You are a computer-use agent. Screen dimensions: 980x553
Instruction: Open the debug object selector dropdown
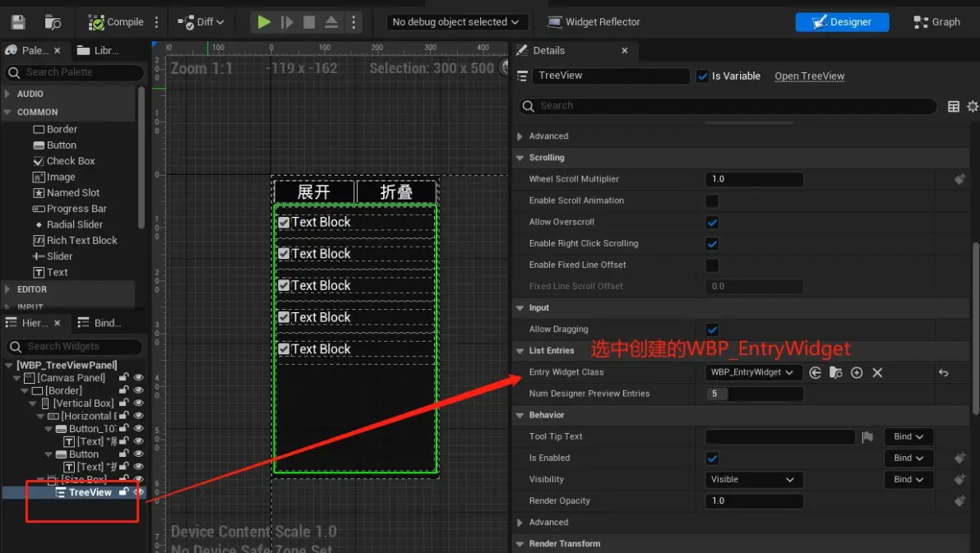click(457, 22)
